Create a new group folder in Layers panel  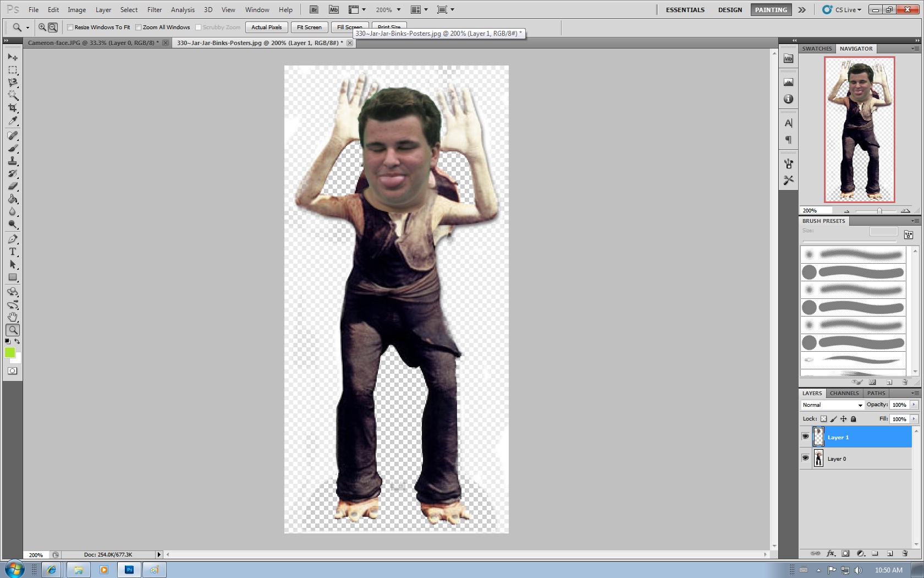click(875, 553)
